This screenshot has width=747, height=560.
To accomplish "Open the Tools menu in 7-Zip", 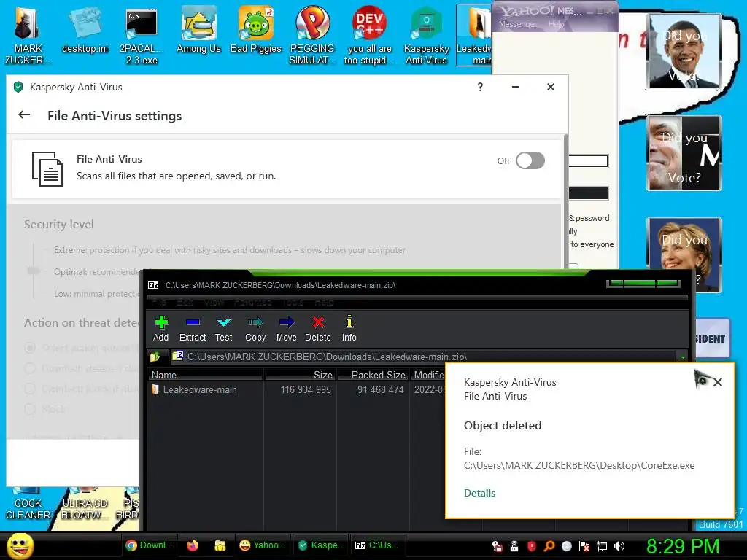I will (293, 302).
